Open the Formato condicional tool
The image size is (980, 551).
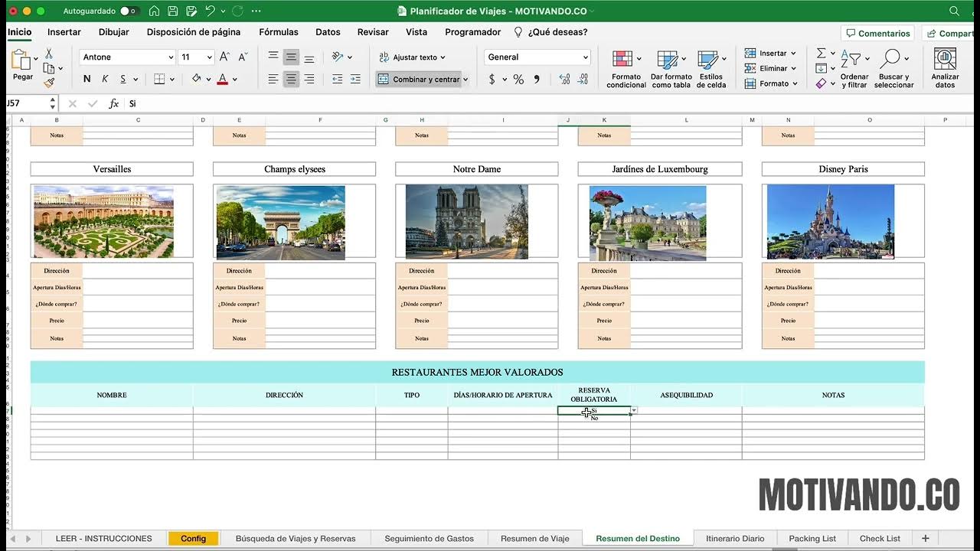click(626, 70)
